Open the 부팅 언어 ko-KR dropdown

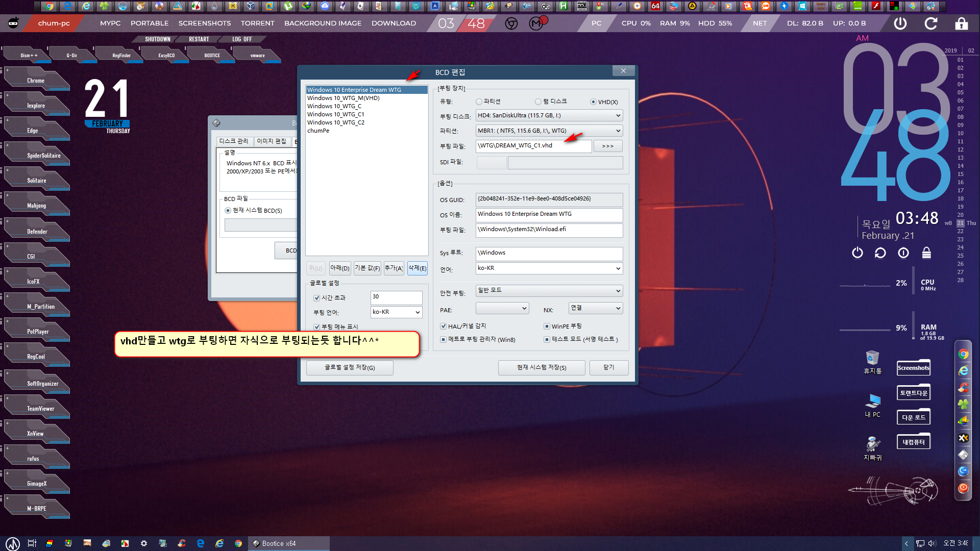pyautogui.click(x=396, y=312)
